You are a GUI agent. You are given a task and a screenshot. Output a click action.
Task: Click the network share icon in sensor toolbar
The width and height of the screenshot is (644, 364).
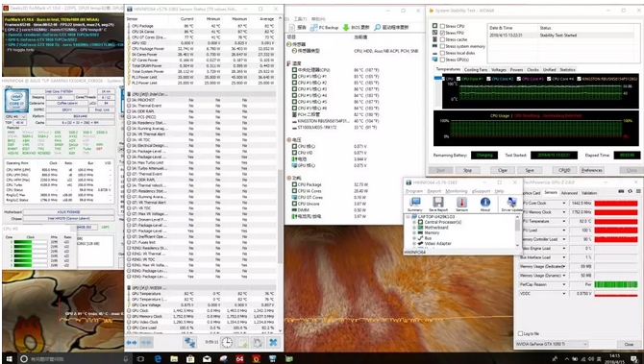(189, 342)
